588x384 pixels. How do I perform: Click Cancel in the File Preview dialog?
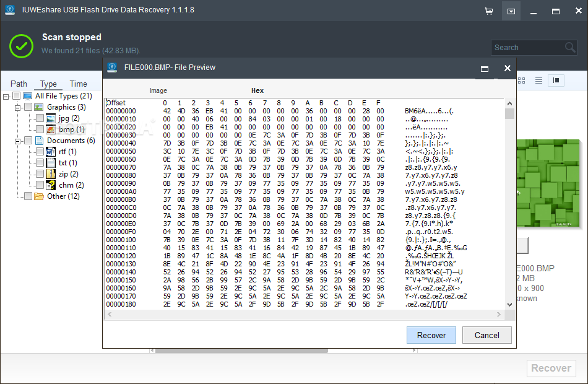coord(486,335)
